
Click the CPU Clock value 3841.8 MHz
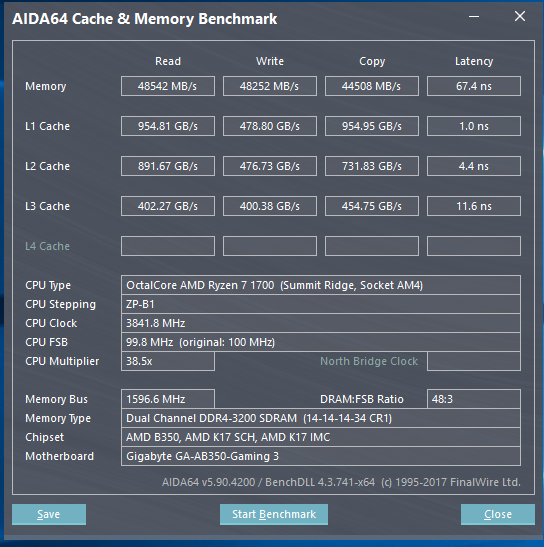tap(321, 323)
